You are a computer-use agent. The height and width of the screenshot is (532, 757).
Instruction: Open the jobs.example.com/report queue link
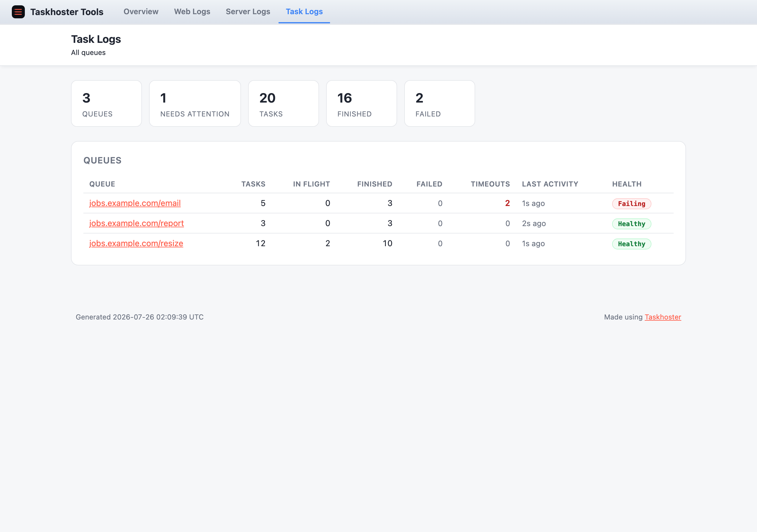pyautogui.click(x=137, y=223)
